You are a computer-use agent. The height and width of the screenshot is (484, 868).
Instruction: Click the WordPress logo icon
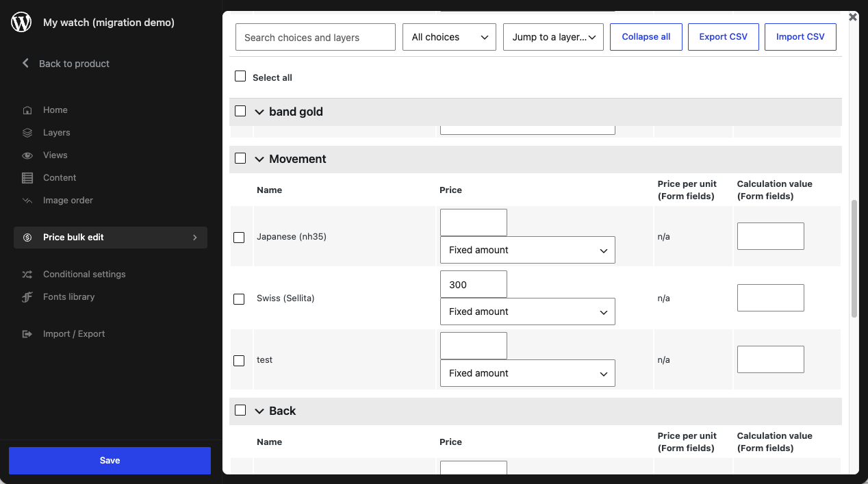pos(21,23)
